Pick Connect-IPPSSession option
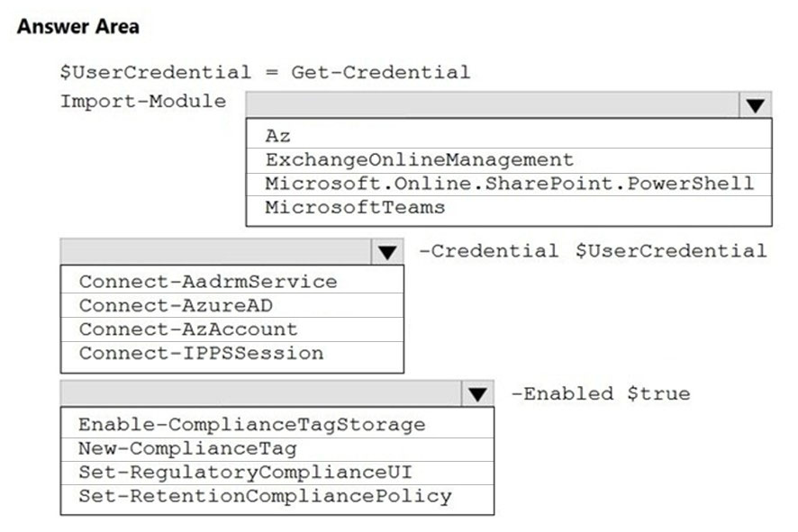The height and width of the screenshot is (532, 798). (x=232, y=353)
